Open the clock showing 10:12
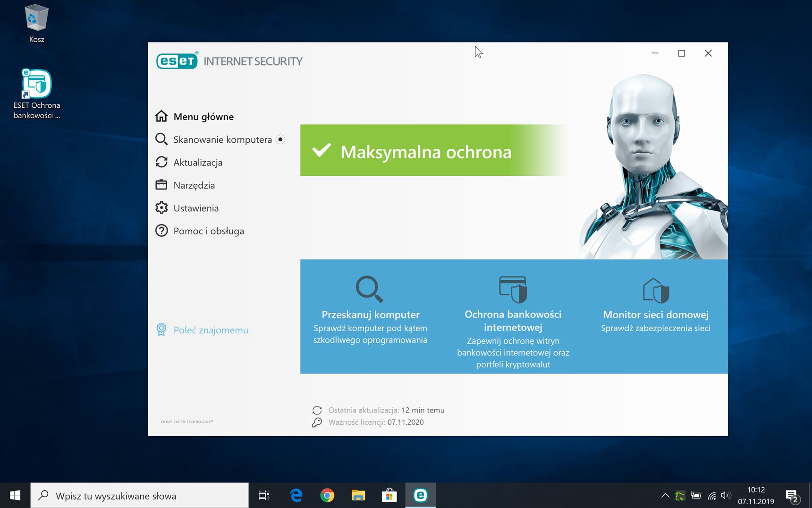 coord(756,495)
